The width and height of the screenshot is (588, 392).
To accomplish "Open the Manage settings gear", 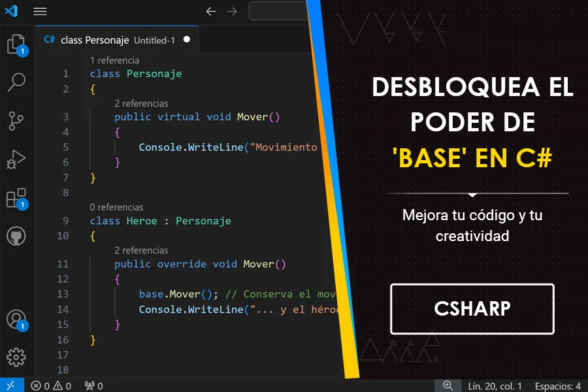I will click(16, 357).
